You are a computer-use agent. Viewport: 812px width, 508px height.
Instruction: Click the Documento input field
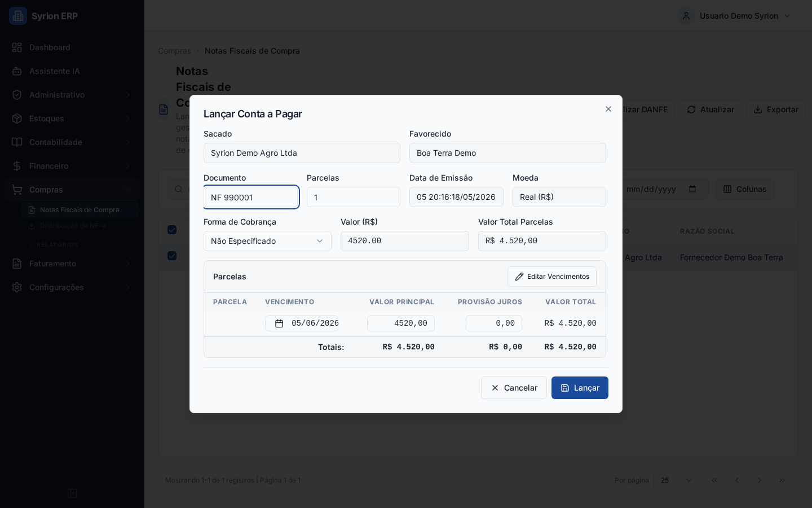pos(251,197)
